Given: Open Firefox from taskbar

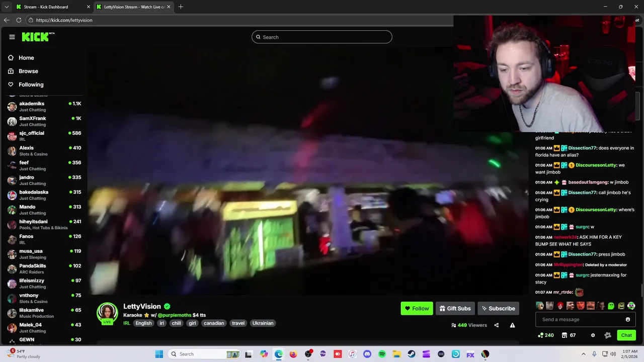Looking at the screenshot, I should pos(293,354).
